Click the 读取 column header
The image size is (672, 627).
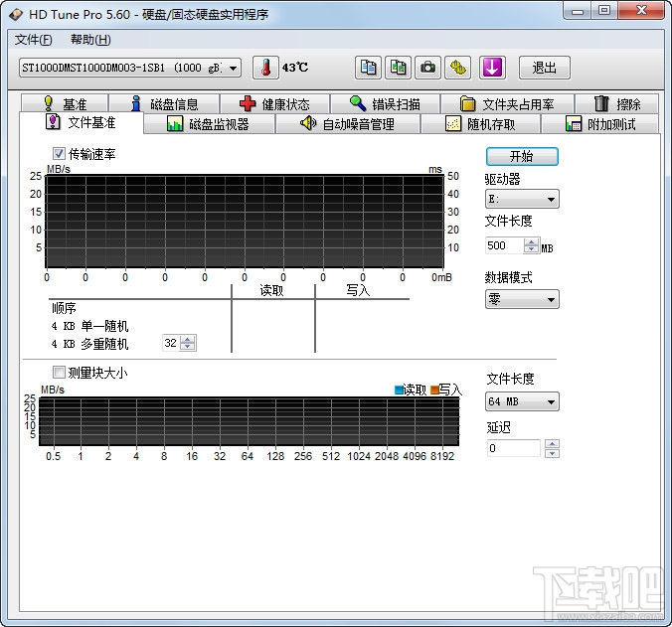(x=271, y=291)
